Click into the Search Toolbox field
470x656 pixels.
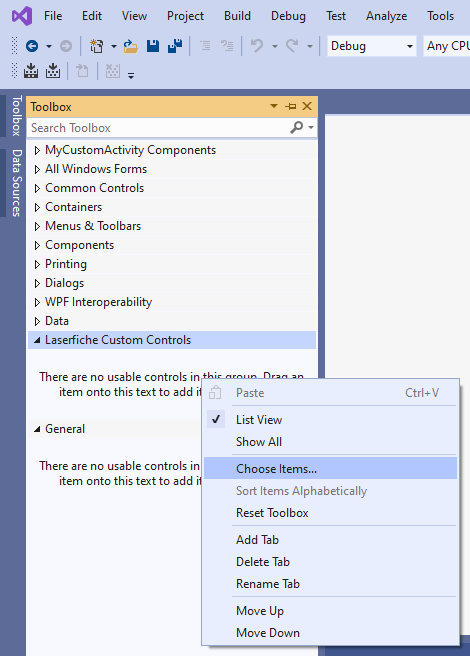point(159,128)
